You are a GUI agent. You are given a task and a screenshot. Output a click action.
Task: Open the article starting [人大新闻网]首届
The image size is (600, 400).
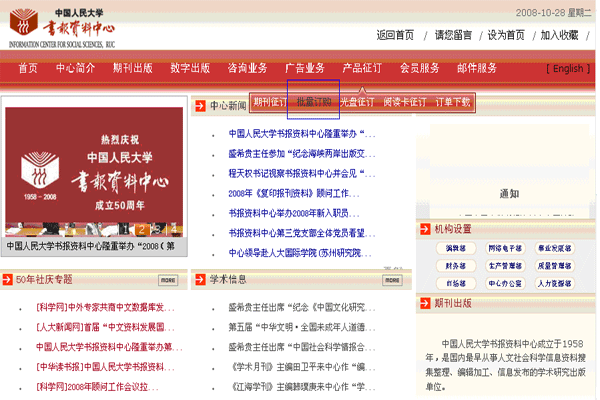point(105,327)
